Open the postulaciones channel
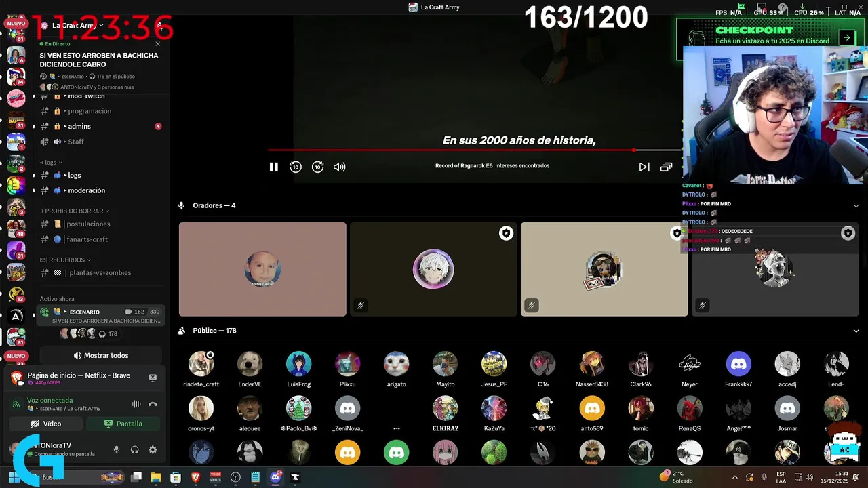Image resolution: width=868 pixels, height=488 pixels. point(89,224)
